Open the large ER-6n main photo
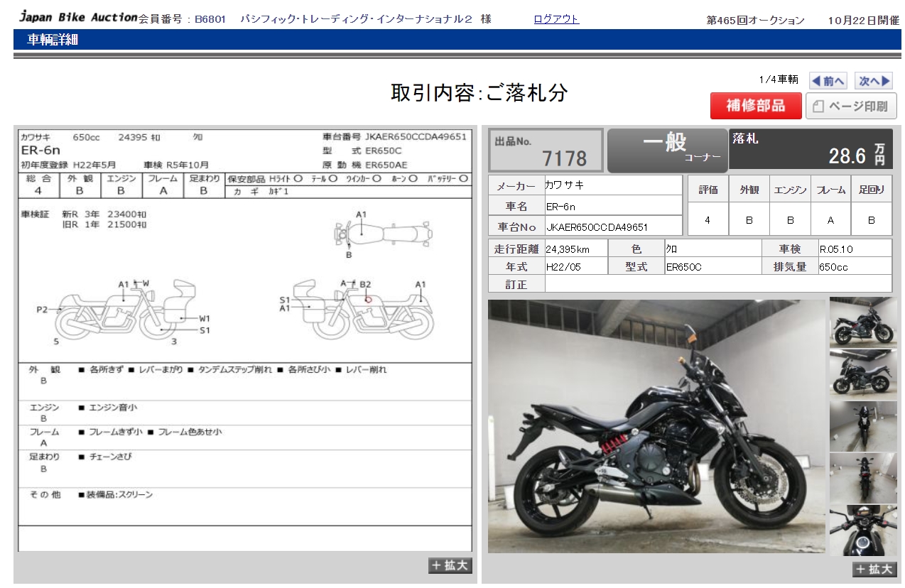The image size is (905, 588). (657, 426)
